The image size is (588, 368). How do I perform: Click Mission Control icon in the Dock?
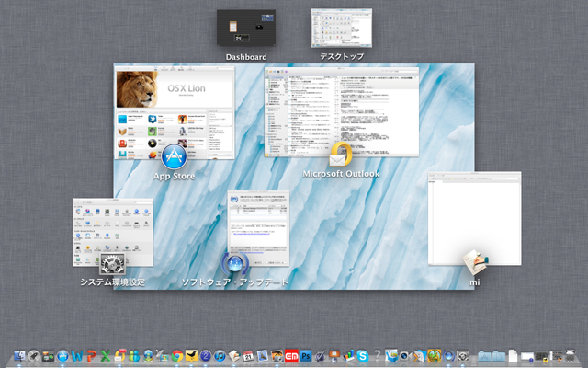click(x=48, y=356)
